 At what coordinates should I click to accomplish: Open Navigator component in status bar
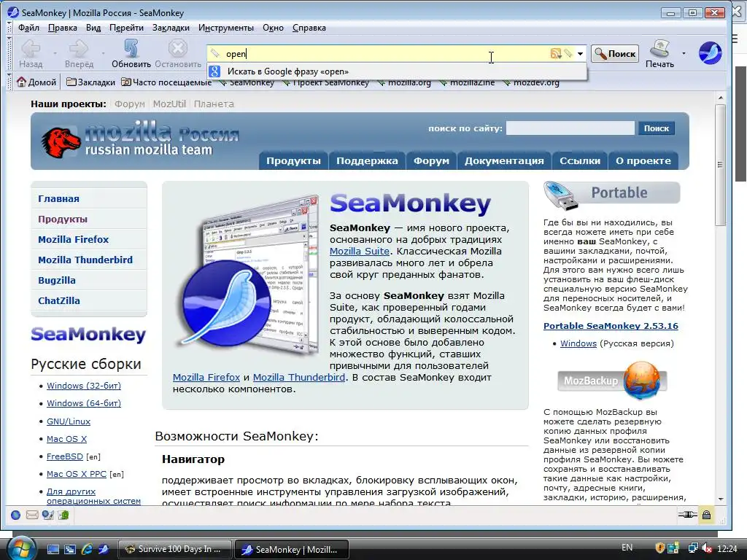(x=16, y=515)
